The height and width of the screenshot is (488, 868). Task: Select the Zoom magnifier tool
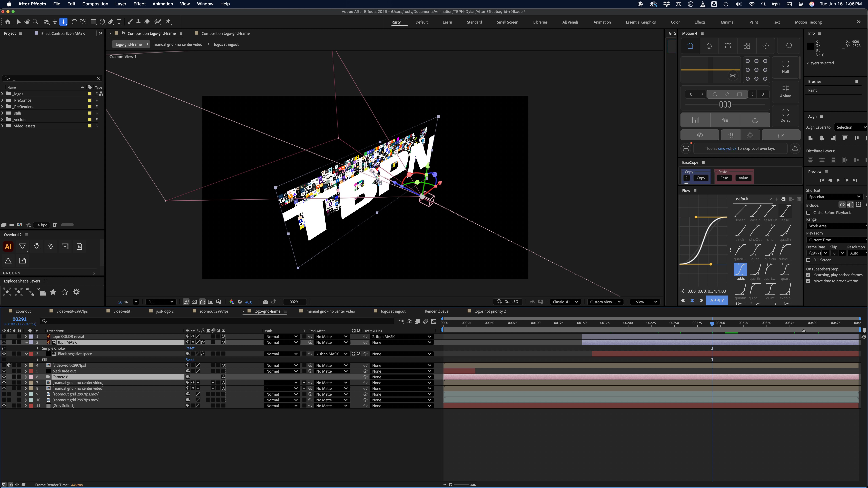click(x=36, y=22)
